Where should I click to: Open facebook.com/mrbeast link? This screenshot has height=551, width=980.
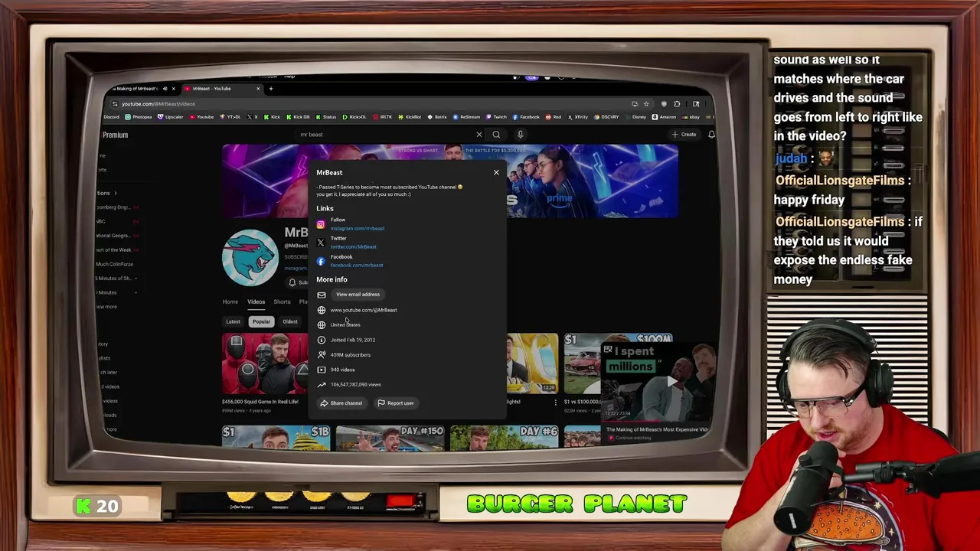[x=357, y=265]
